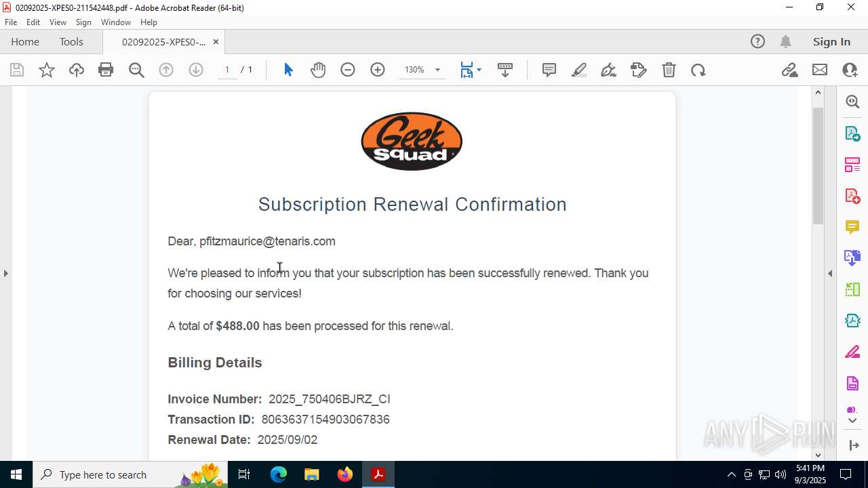Send file by email icon
Image resolution: width=868 pixels, height=488 pixels.
click(x=820, y=70)
